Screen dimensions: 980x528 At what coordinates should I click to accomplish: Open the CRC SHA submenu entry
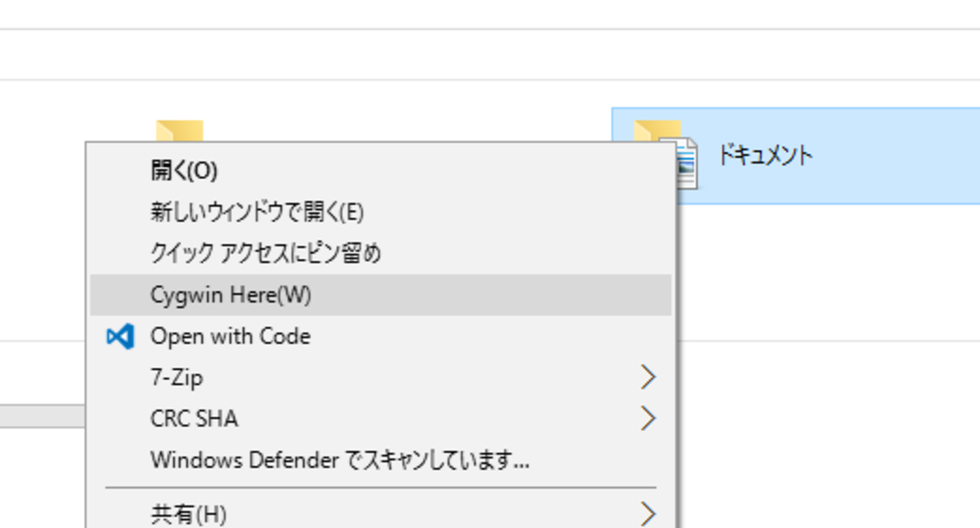click(380, 418)
